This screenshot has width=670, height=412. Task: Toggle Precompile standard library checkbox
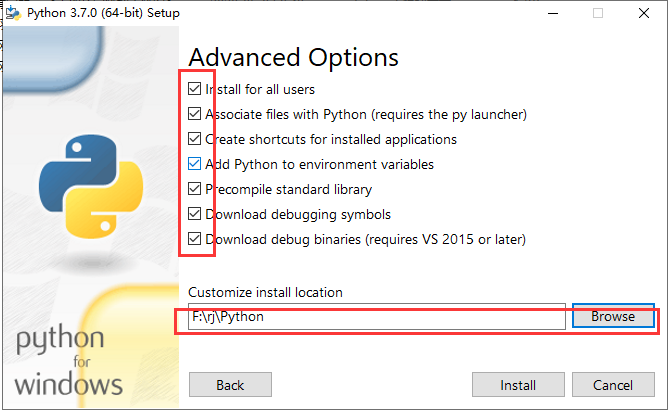194,188
